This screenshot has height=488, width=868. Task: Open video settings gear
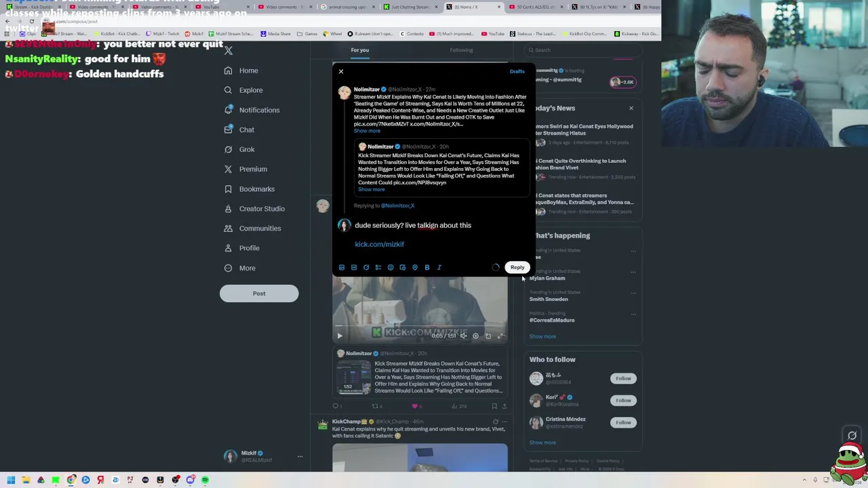(x=476, y=336)
